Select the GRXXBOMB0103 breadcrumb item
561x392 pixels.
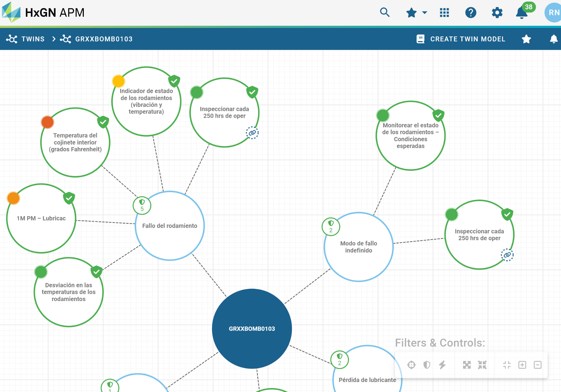96,39
